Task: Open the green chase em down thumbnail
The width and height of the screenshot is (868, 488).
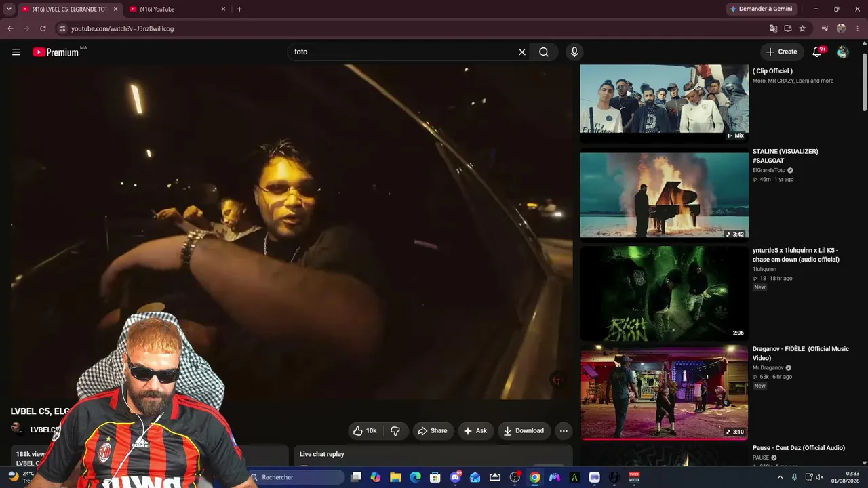Action: pyautogui.click(x=665, y=293)
